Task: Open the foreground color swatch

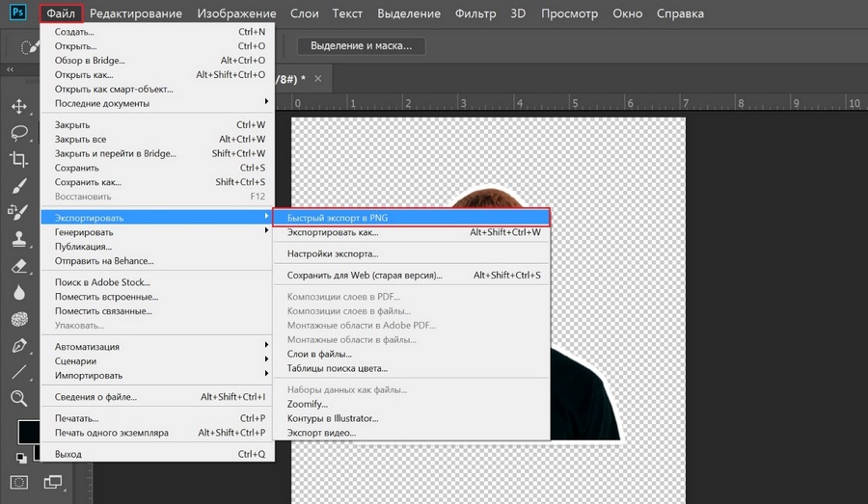Action: click(27, 432)
